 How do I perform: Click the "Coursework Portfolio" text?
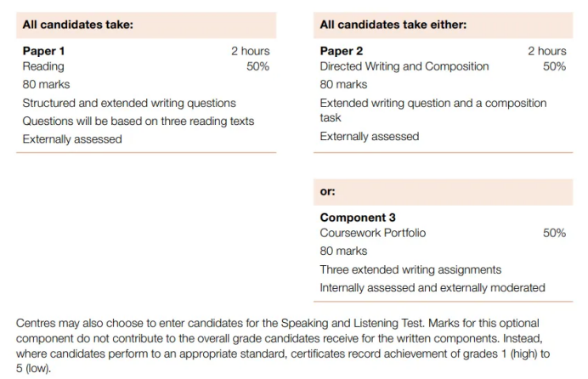[x=373, y=233]
